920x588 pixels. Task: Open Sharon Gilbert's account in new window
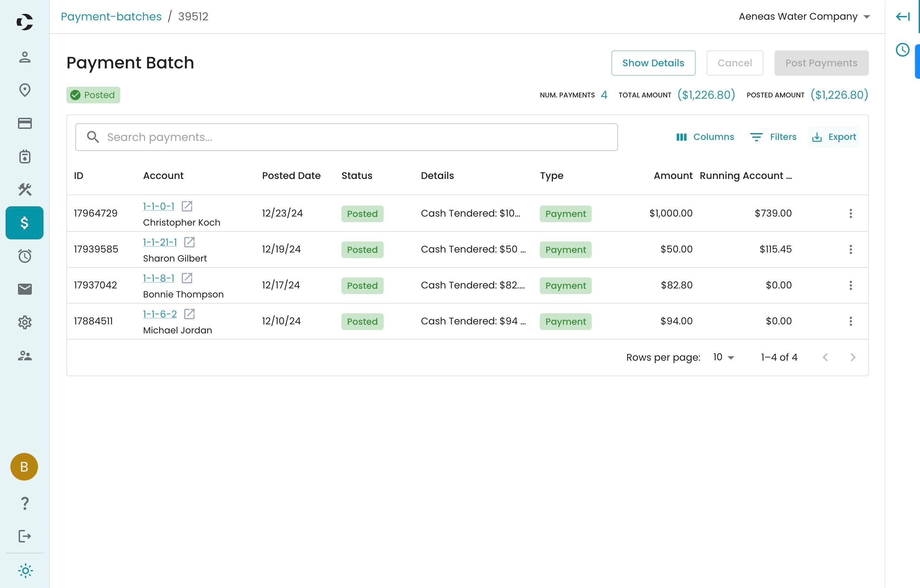click(x=190, y=242)
